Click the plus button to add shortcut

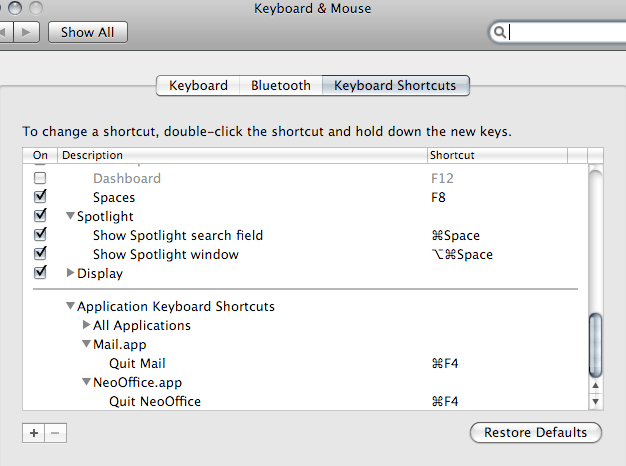click(x=34, y=433)
